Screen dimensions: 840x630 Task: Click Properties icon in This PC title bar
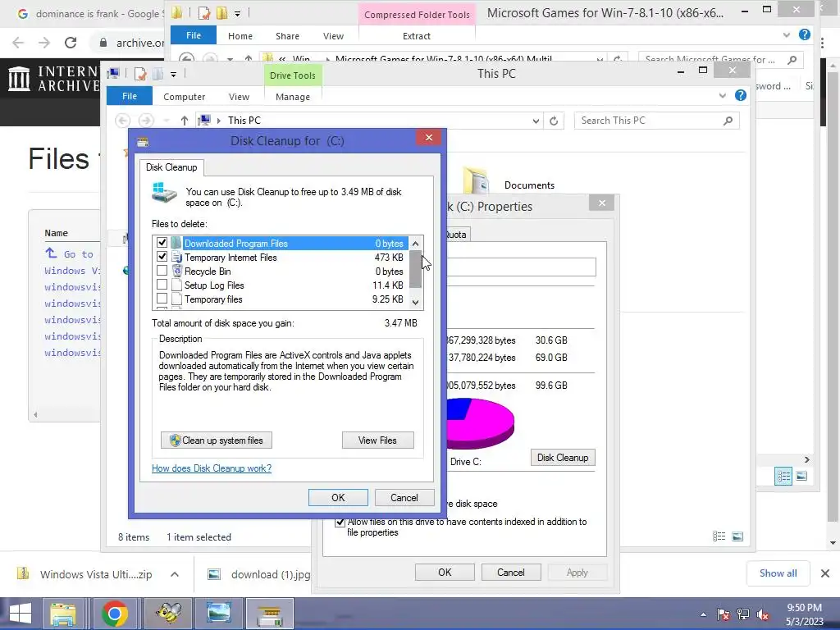(x=140, y=74)
